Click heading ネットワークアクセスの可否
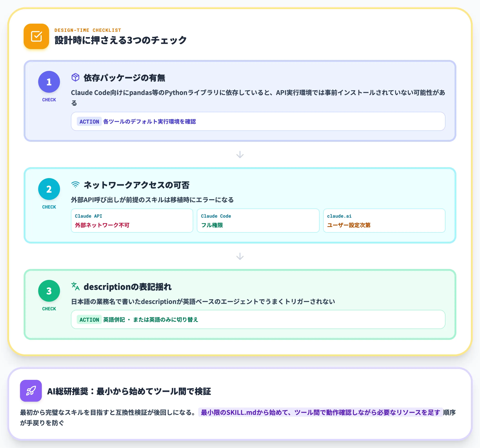This screenshot has width=480, height=448. pyautogui.click(x=136, y=185)
